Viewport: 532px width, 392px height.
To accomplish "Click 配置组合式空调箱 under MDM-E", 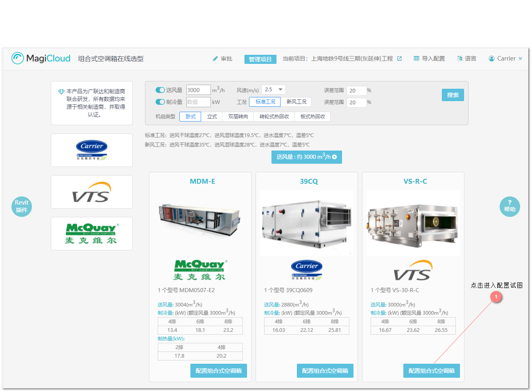I will click(x=219, y=371).
